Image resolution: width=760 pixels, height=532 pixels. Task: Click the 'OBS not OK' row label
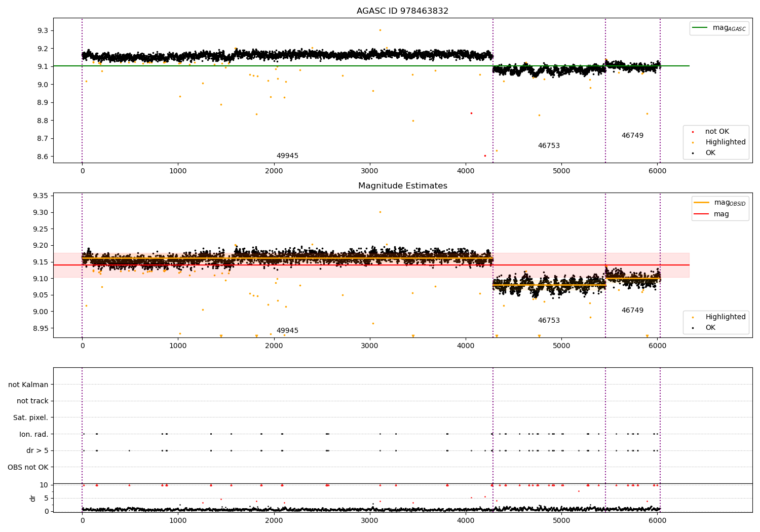click(28, 467)
